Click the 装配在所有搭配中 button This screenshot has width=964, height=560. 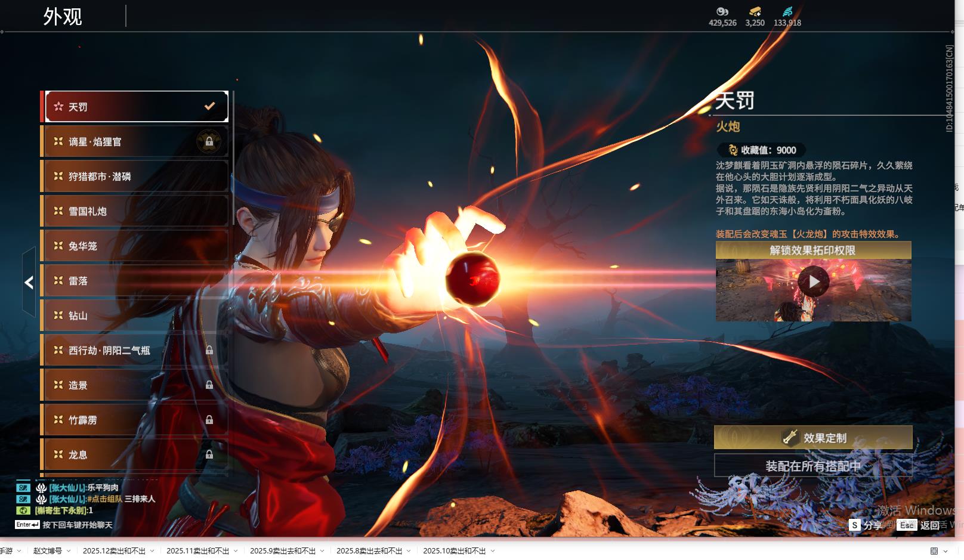pos(813,466)
